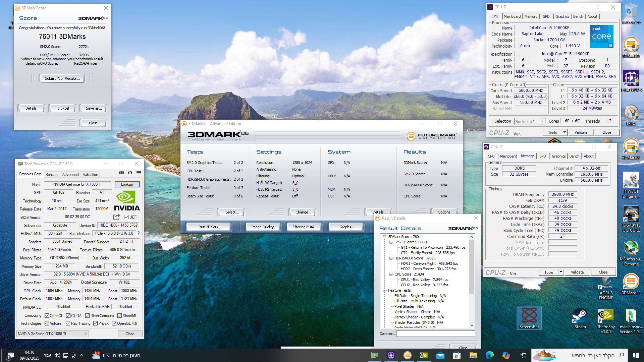Image resolution: width=644 pixels, height=362 pixels.
Task: Click the Submit Your Results button
Action: coord(62,78)
